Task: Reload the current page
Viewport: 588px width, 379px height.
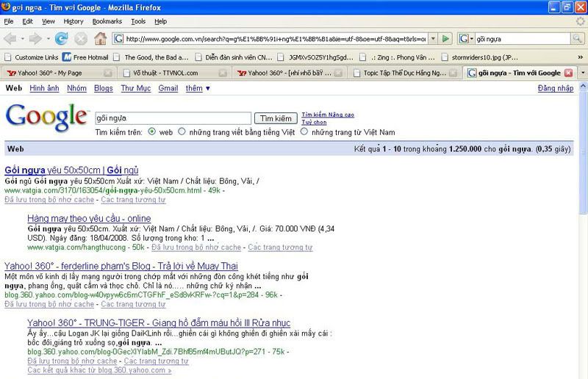Action: [62, 39]
